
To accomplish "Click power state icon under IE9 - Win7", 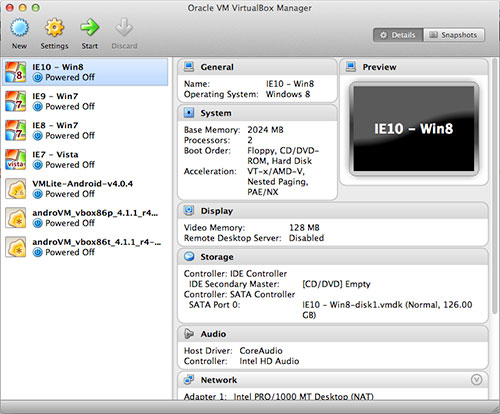I will point(38,107).
